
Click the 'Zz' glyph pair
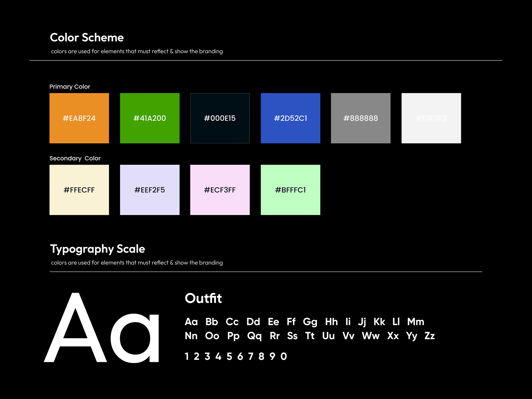tap(430, 336)
